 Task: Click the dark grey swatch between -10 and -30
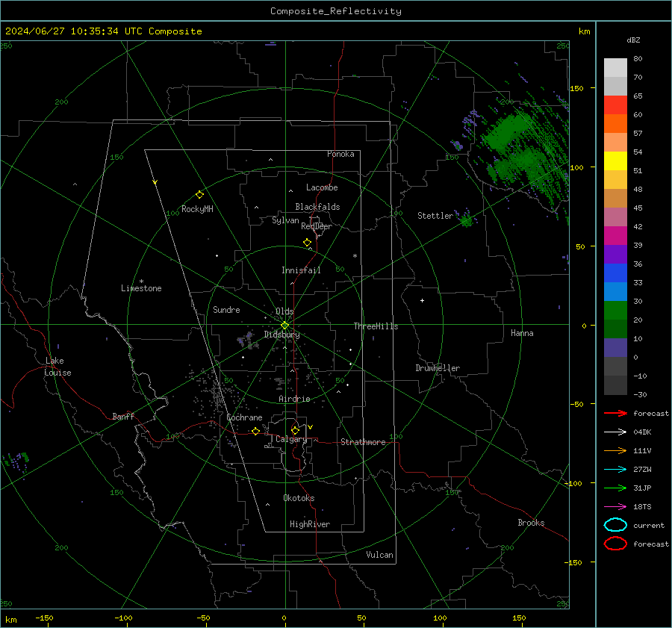point(615,385)
